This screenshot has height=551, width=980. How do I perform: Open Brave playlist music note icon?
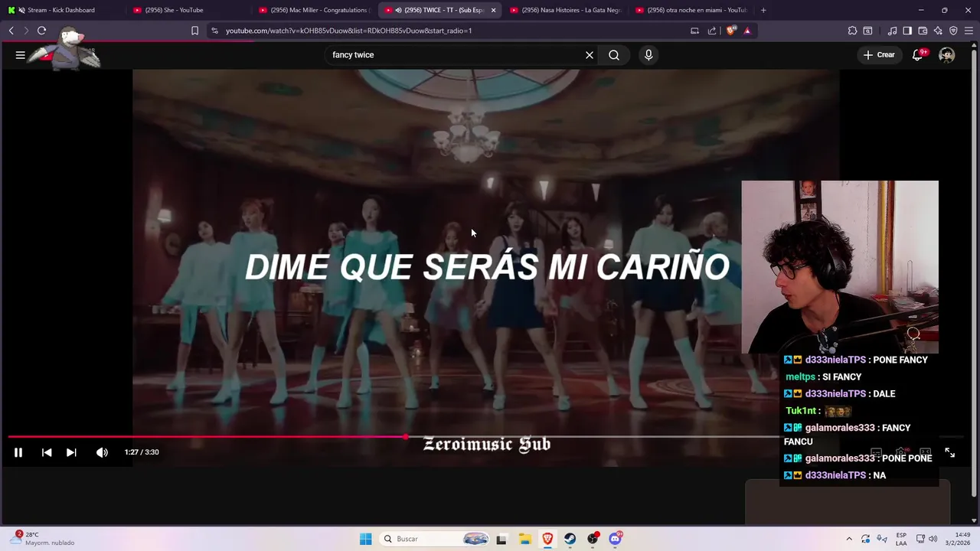(892, 31)
